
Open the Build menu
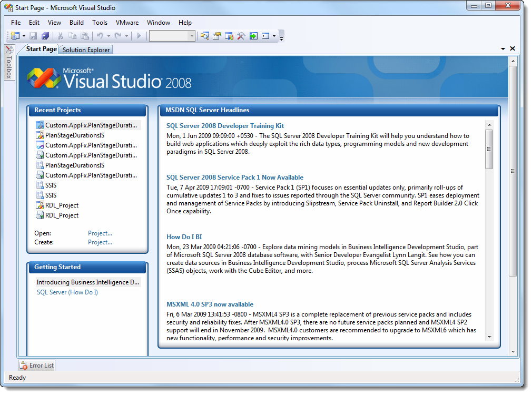(x=76, y=23)
